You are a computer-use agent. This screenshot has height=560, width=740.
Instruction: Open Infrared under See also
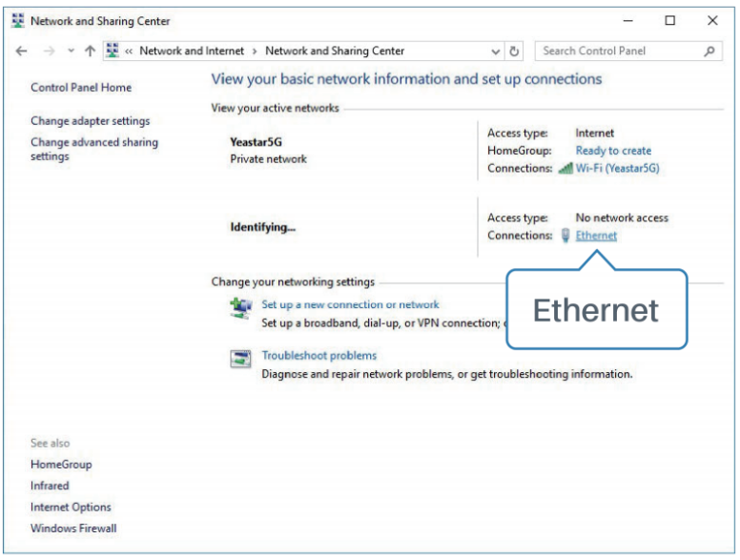(x=50, y=486)
